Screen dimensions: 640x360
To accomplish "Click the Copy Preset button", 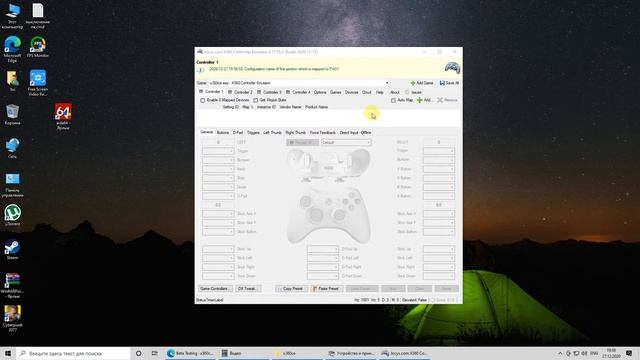I will (291, 289).
